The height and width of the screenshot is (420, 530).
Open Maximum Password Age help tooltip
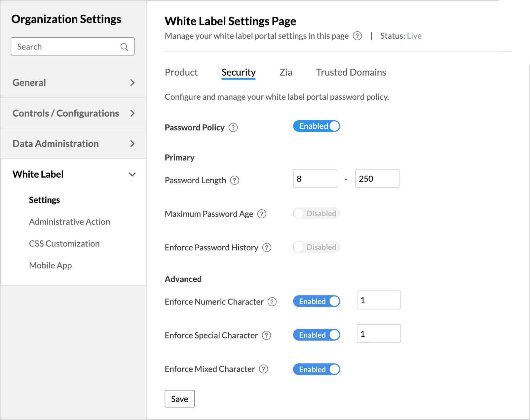(x=262, y=214)
